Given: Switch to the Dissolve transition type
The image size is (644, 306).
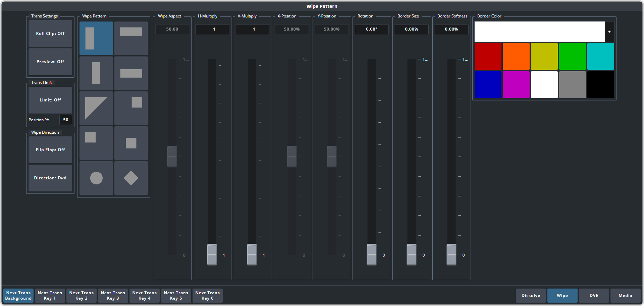Looking at the screenshot, I should pos(531,296).
